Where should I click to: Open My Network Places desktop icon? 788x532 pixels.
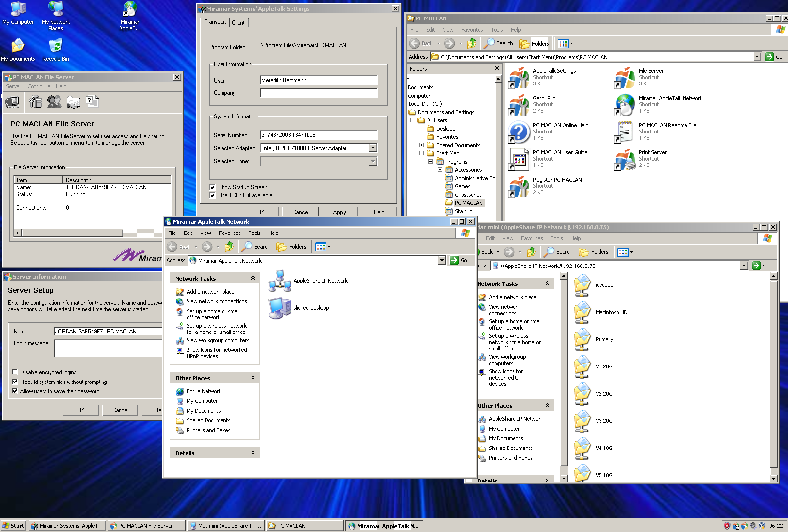(55, 16)
